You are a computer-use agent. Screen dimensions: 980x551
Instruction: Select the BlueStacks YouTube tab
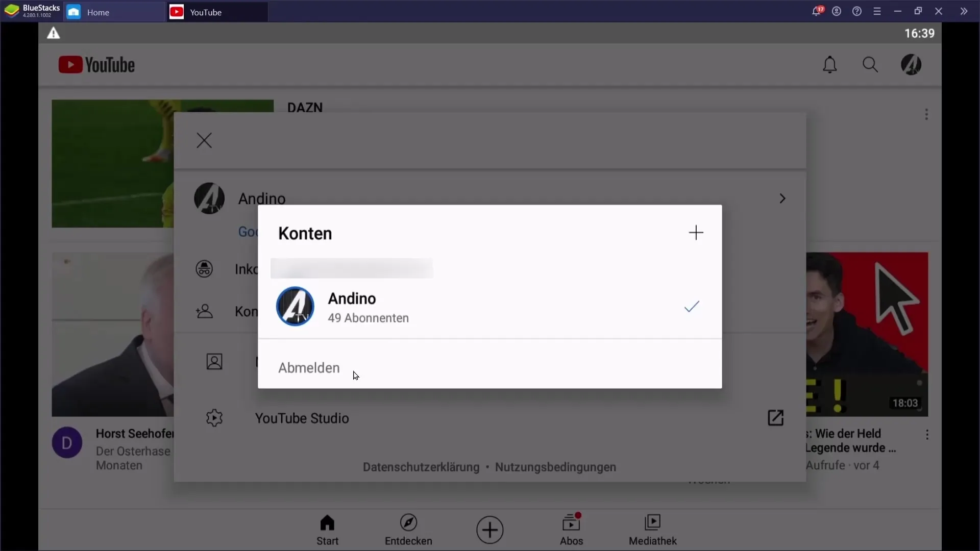(217, 12)
